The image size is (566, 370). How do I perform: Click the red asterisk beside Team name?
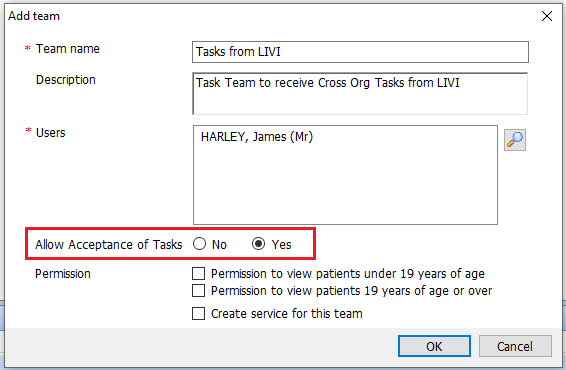pos(27,48)
